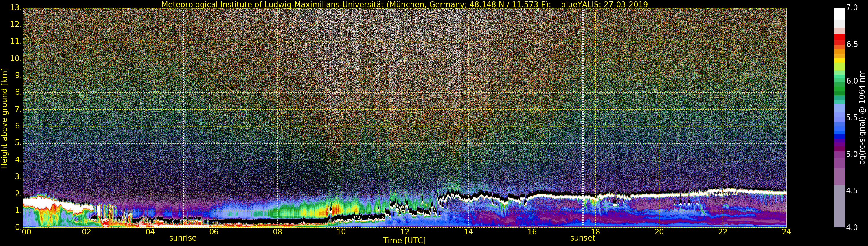The image size is (868, 246).
Task: Click the colorbar label '6.5'
Action: pyautogui.click(x=852, y=45)
